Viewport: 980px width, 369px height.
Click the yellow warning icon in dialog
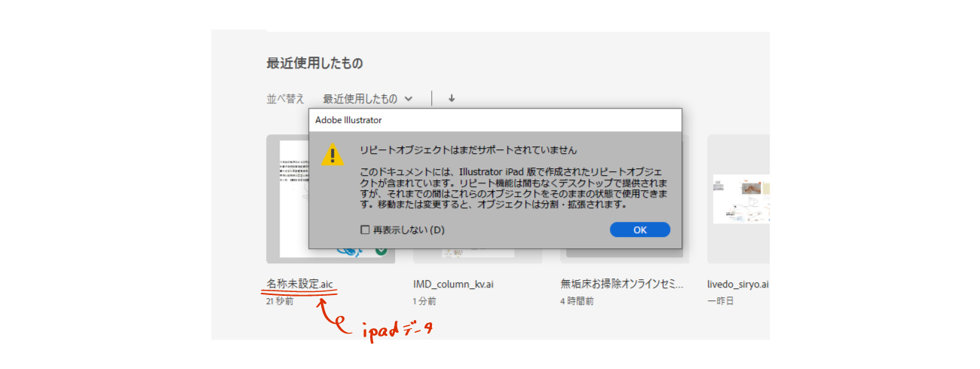332,155
